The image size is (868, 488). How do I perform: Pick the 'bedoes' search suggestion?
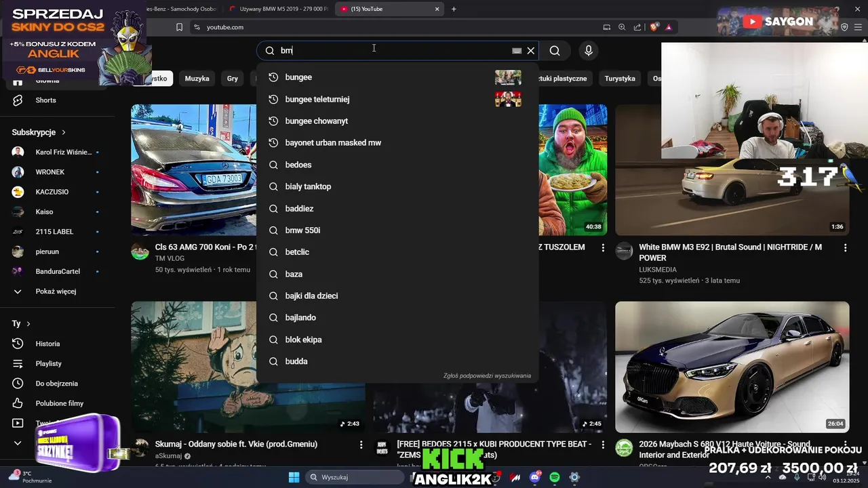(x=397, y=165)
